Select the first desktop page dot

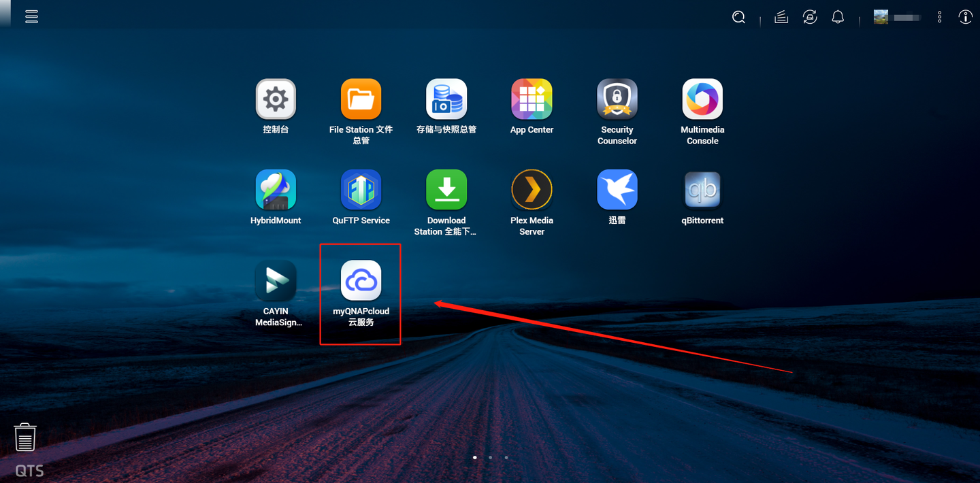[x=475, y=458]
